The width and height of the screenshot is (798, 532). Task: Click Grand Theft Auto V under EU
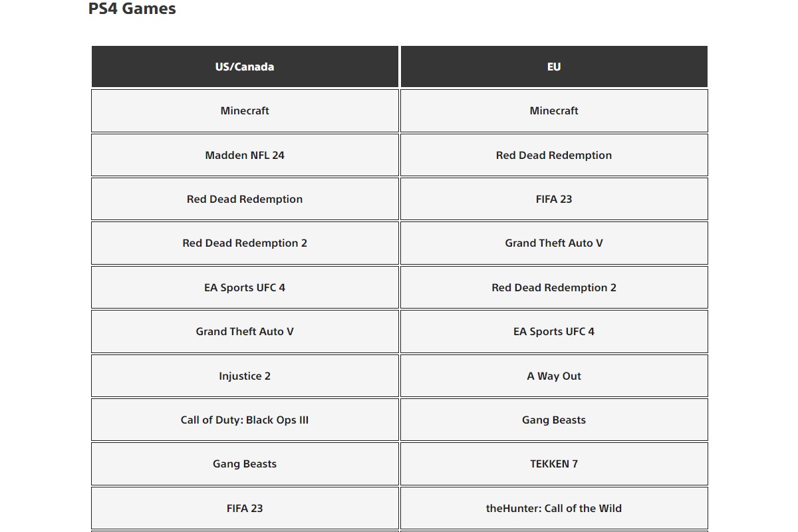click(554, 243)
